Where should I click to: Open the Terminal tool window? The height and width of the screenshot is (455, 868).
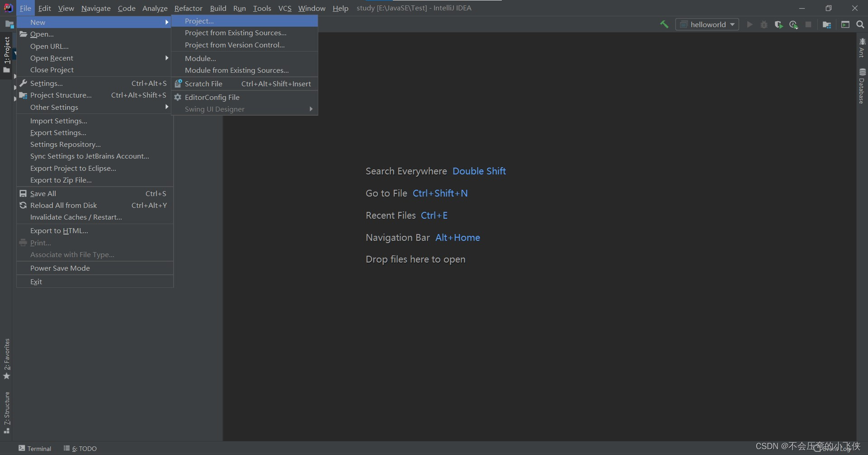(x=35, y=448)
